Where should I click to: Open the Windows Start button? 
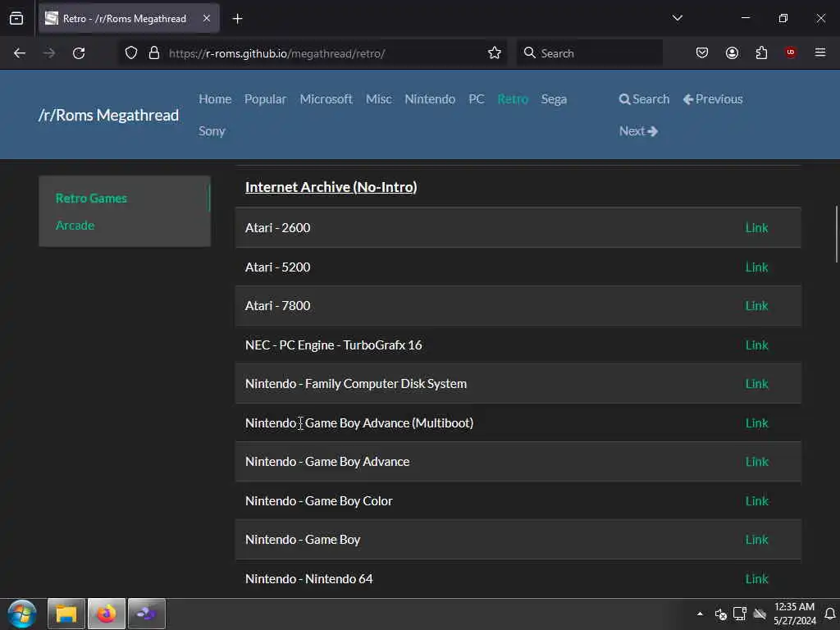(22, 614)
